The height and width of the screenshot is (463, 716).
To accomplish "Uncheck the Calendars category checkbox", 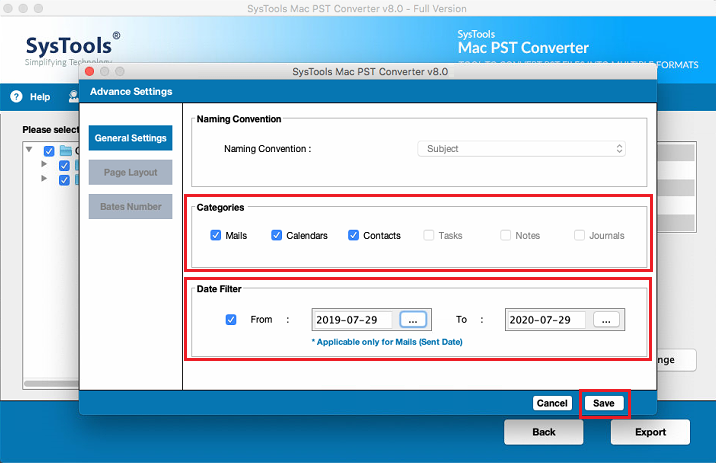I will click(276, 235).
